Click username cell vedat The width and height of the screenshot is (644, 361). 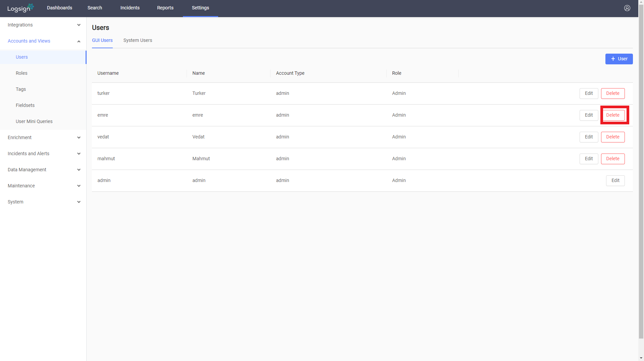pos(103,137)
